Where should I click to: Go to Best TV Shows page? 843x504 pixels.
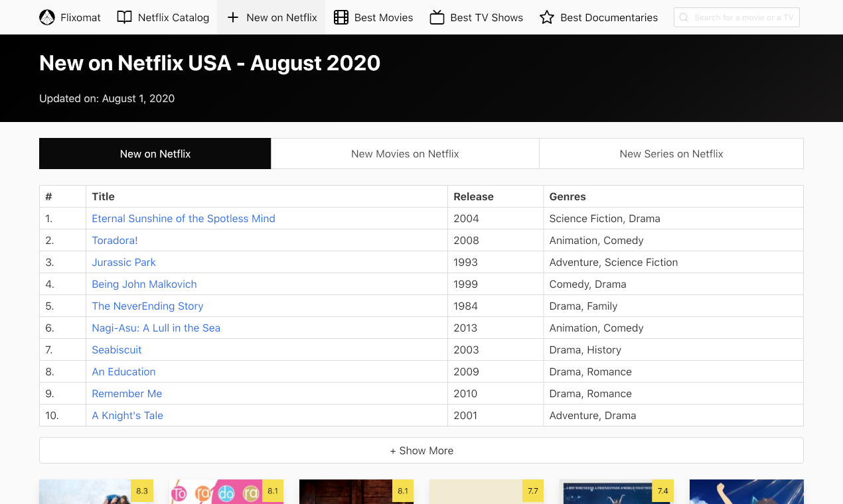[477, 17]
